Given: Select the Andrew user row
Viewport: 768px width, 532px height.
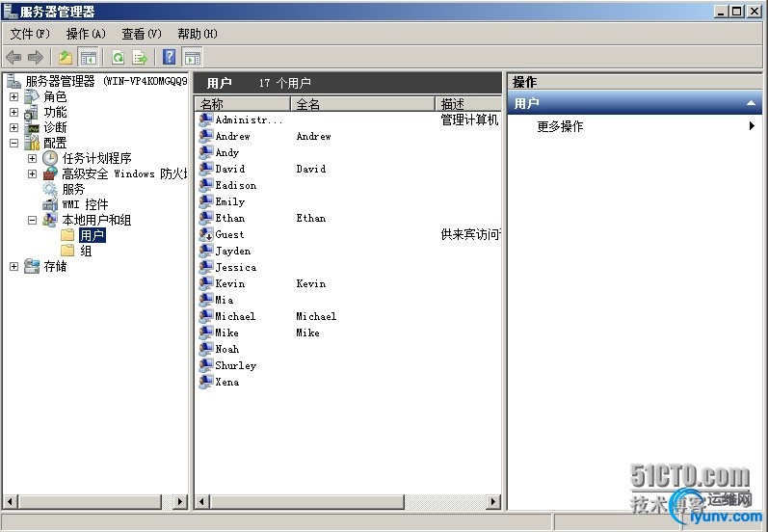Looking at the screenshot, I should click(349, 136).
